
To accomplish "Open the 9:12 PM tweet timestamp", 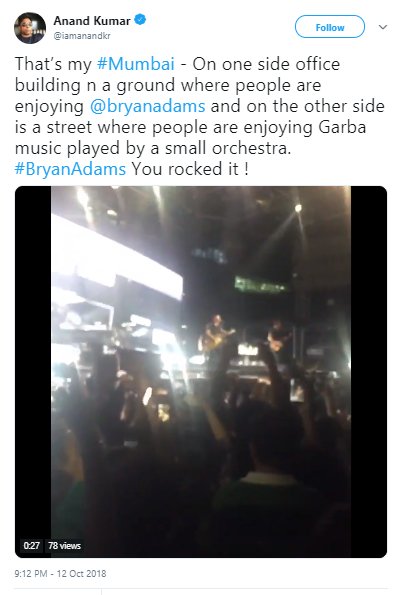I will tap(60, 573).
